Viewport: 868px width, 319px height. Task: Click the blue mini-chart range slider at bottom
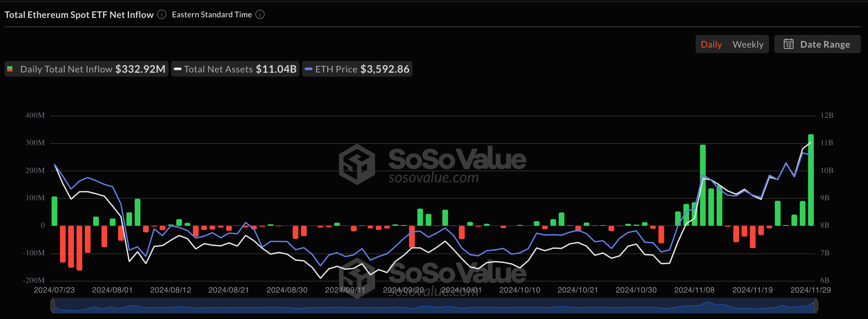point(434,306)
